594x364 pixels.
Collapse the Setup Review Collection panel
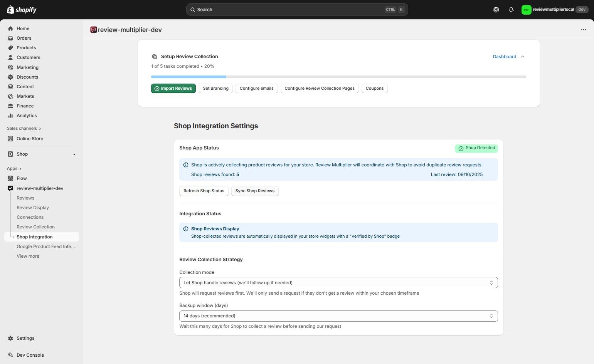pyautogui.click(x=523, y=57)
